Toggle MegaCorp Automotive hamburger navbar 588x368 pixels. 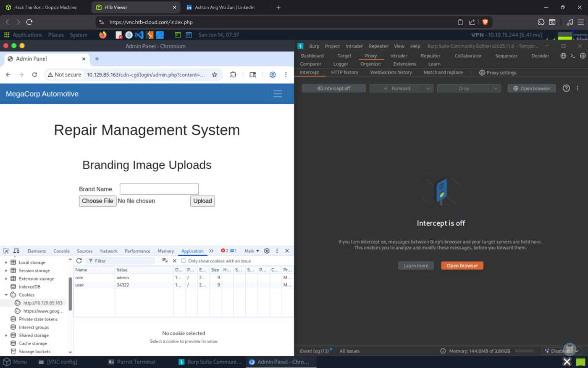[278, 94]
